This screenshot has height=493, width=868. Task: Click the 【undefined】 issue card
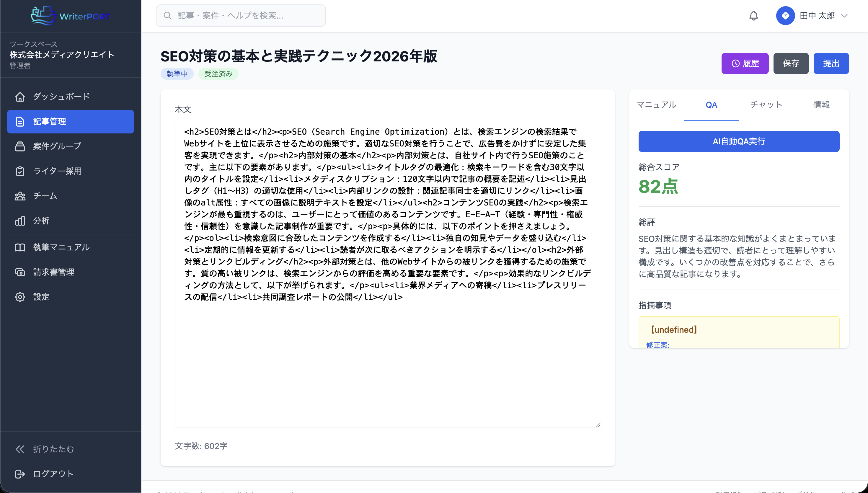[739, 332]
